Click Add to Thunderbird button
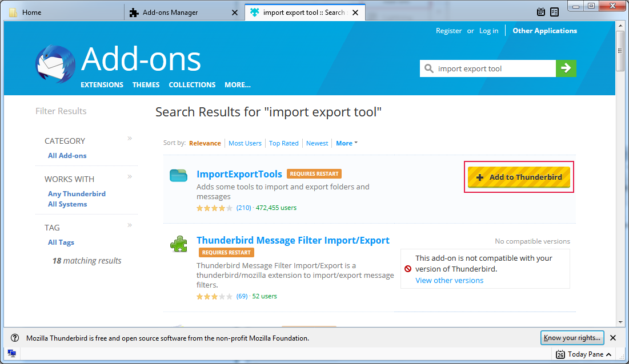Screen dimensions: 629x364 tap(519, 177)
